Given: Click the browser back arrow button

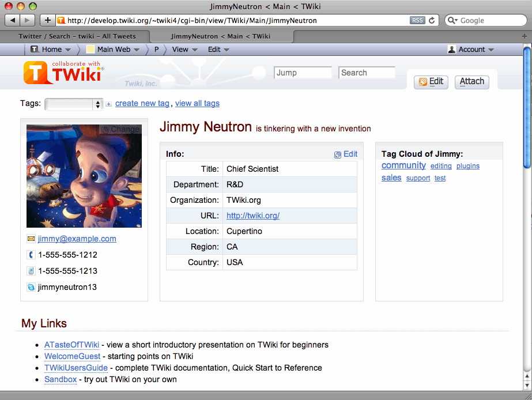Looking at the screenshot, I should point(13,20).
